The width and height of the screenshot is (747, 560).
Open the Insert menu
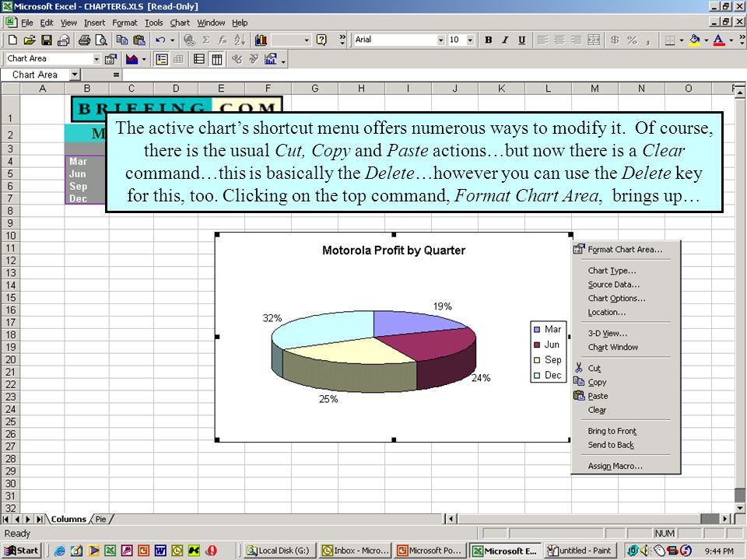[x=94, y=23]
